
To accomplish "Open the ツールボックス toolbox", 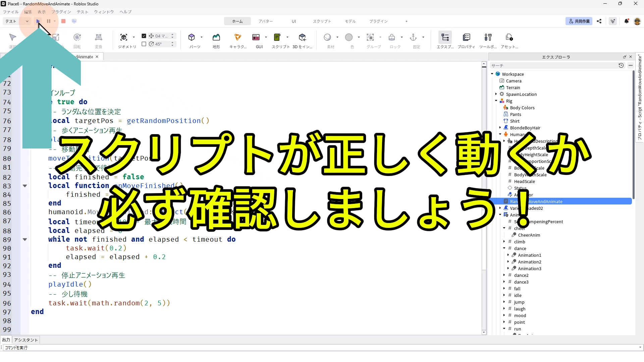I will point(488,37).
